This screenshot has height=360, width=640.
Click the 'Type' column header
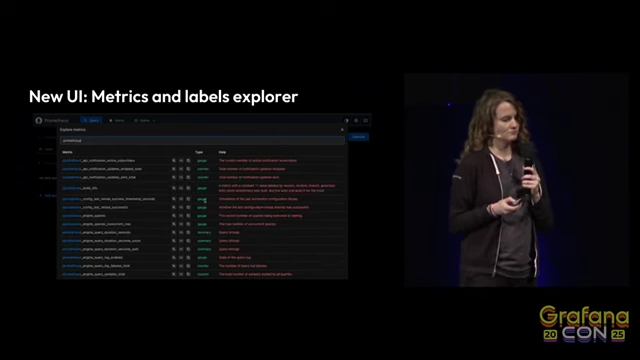tap(199, 152)
